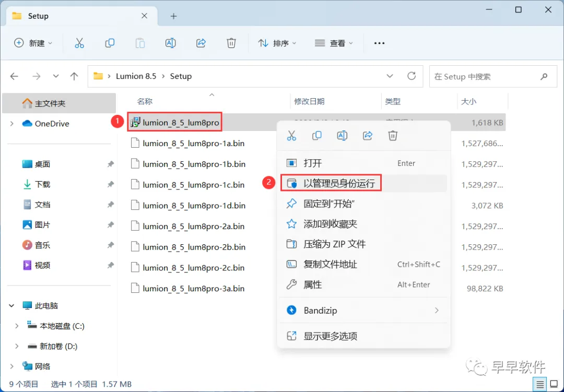Sort by the 大小 column header
The height and width of the screenshot is (392, 564).
pos(468,101)
